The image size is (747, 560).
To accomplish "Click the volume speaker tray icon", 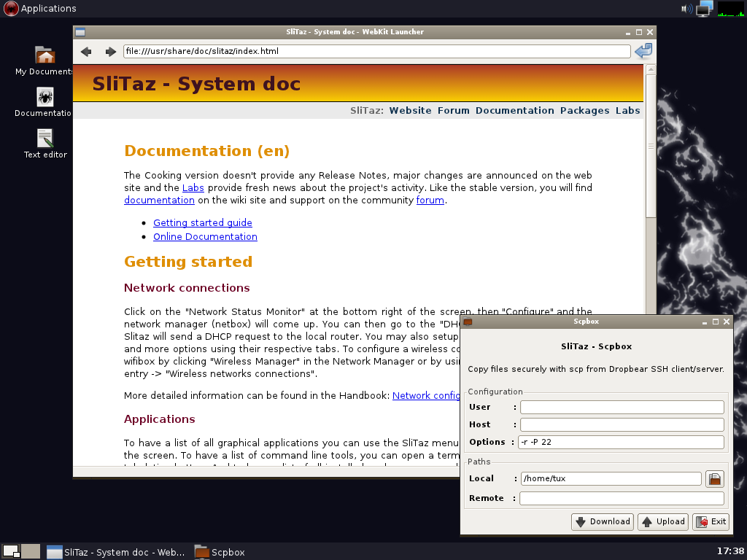I will (686, 9).
